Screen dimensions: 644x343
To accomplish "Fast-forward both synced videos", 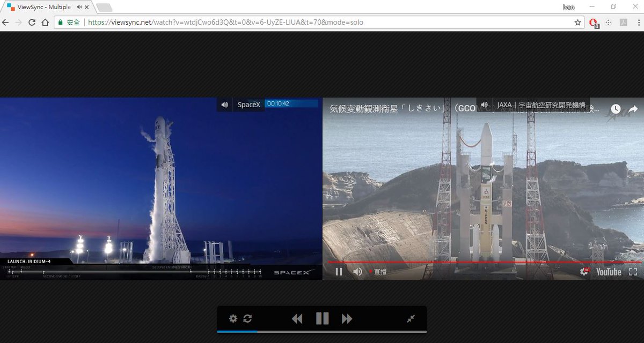I will point(347,319).
